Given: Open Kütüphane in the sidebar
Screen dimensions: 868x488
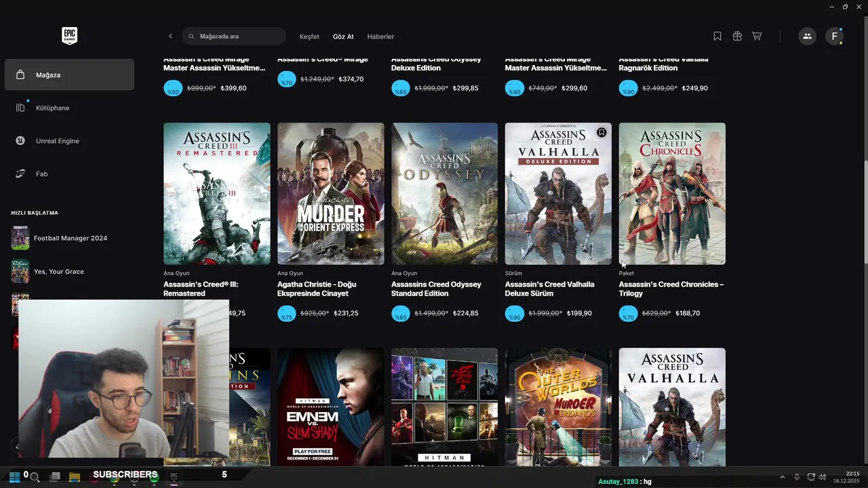Looking at the screenshot, I should coord(69,108).
